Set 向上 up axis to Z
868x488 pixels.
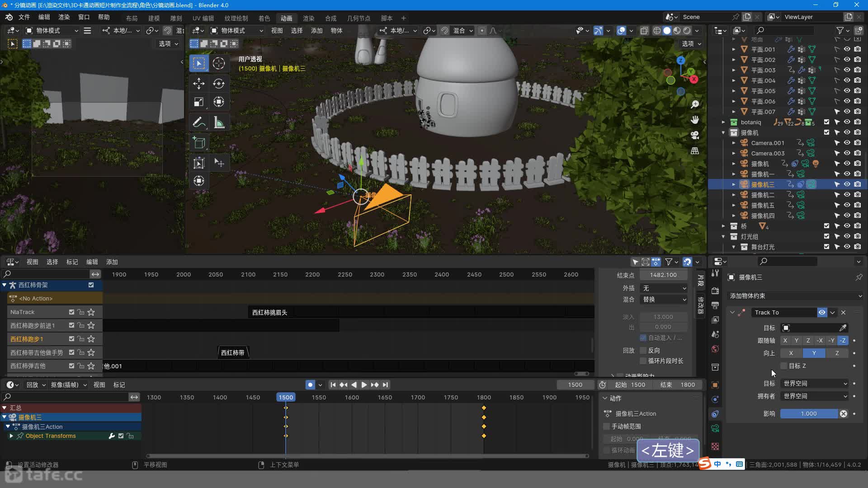tap(837, 353)
